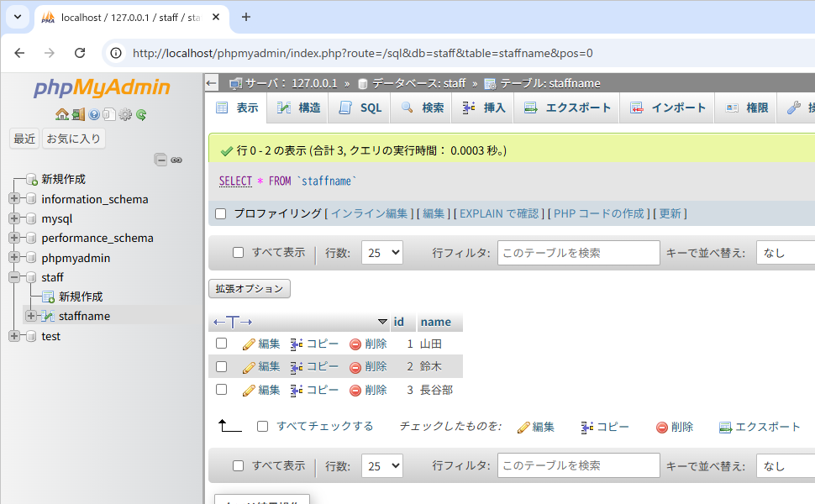Open phpMyAdmin documentation via the question mark icon
815x504 pixels.
(93, 115)
